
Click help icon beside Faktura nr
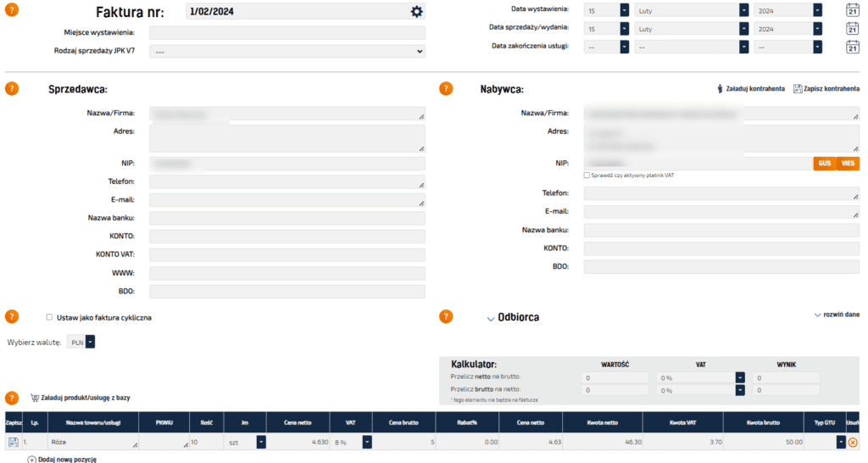[x=12, y=10]
